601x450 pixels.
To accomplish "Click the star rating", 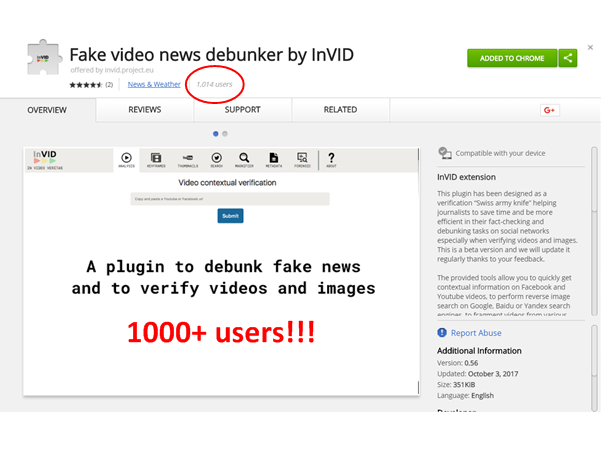I will coord(86,85).
